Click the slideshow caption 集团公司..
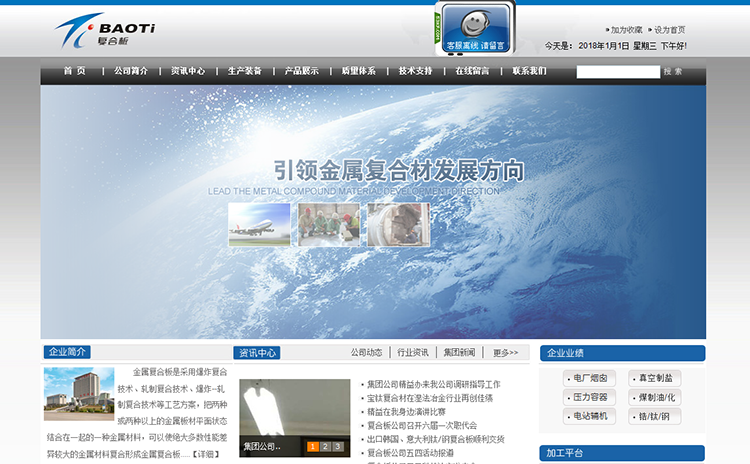The width and height of the screenshot is (750, 464). 262,446
